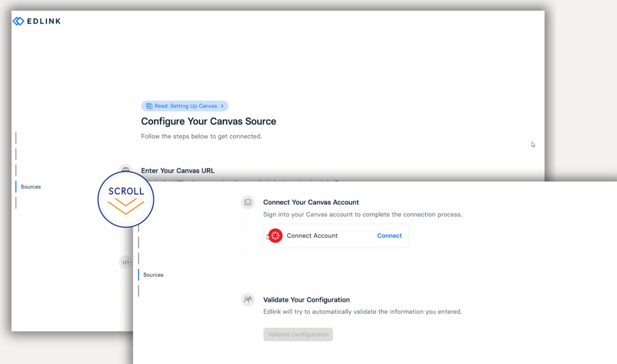The image size is (617, 364).
Task: Select Sources in the left sidebar navigation
Action: (x=30, y=187)
